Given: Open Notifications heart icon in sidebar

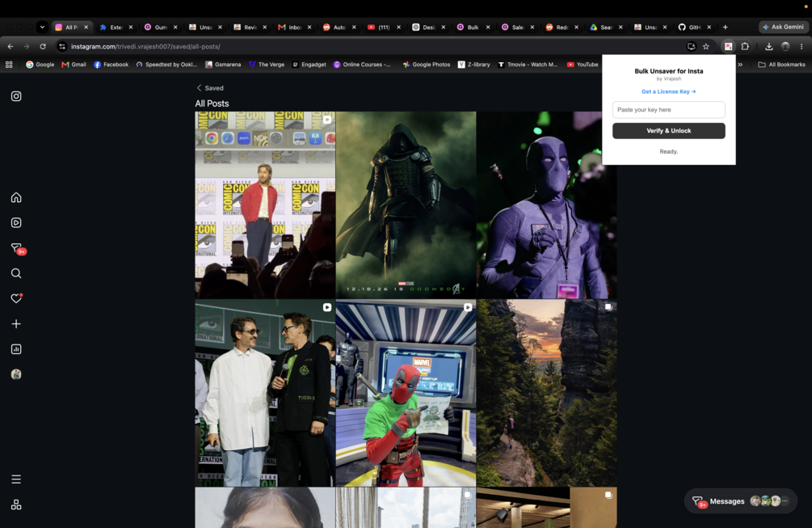Looking at the screenshot, I should coord(16,298).
